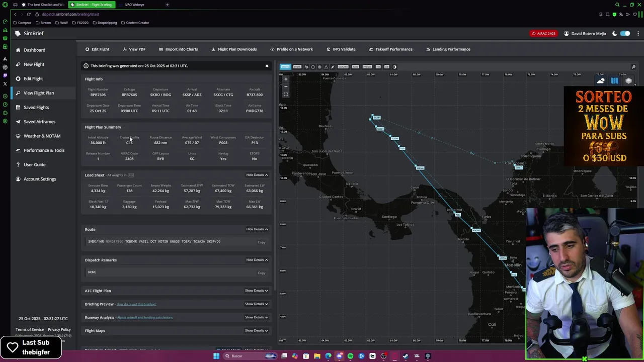The height and width of the screenshot is (362, 644).
Task: Toggle the dark mode switch in header
Action: (x=625, y=34)
